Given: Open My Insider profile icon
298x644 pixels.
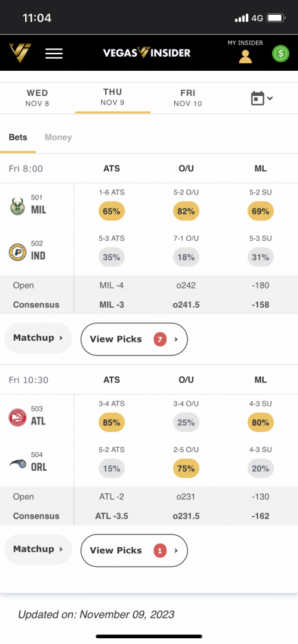Looking at the screenshot, I should coord(245,56).
